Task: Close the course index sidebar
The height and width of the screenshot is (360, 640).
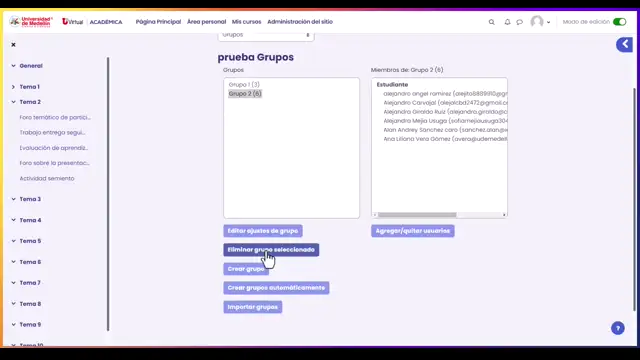Action: pos(13,44)
